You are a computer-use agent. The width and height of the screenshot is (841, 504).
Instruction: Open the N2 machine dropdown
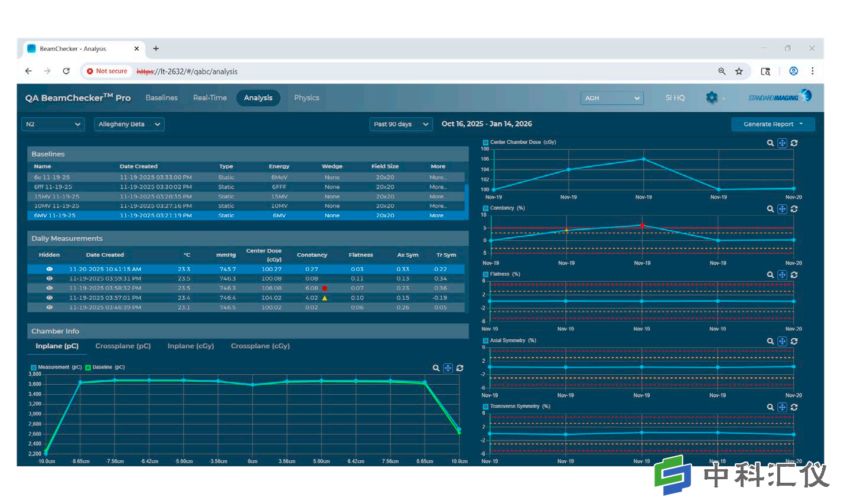(x=53, y=125)
